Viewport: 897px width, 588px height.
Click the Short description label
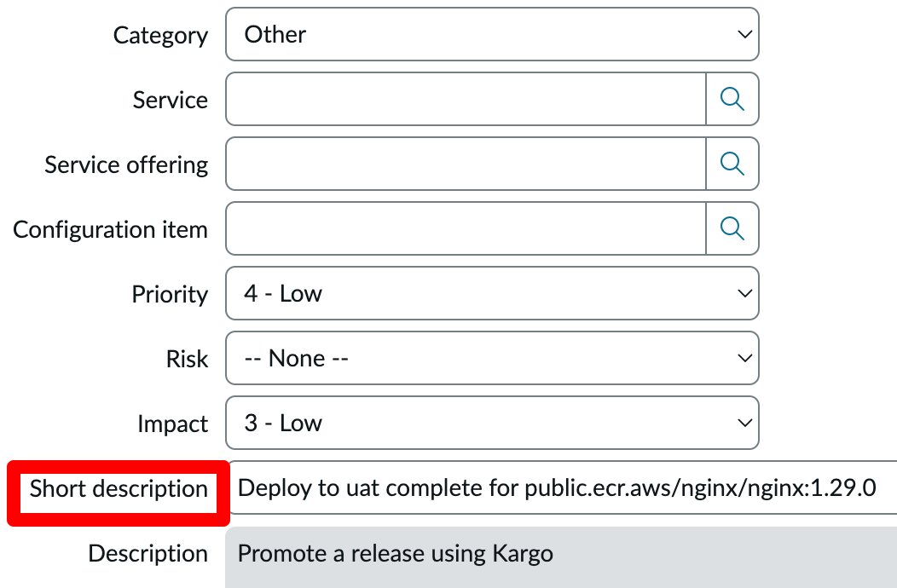click(119, 489)
